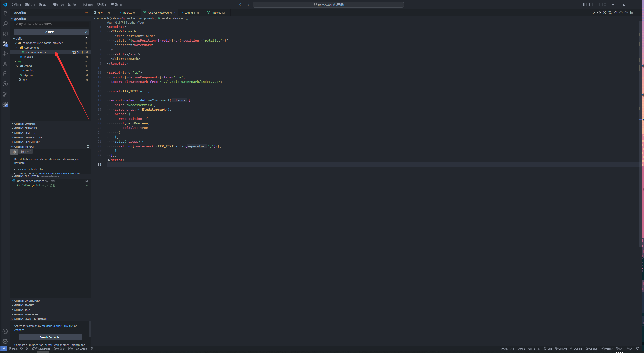Open the 终端(T) menu

coord(102,5)
